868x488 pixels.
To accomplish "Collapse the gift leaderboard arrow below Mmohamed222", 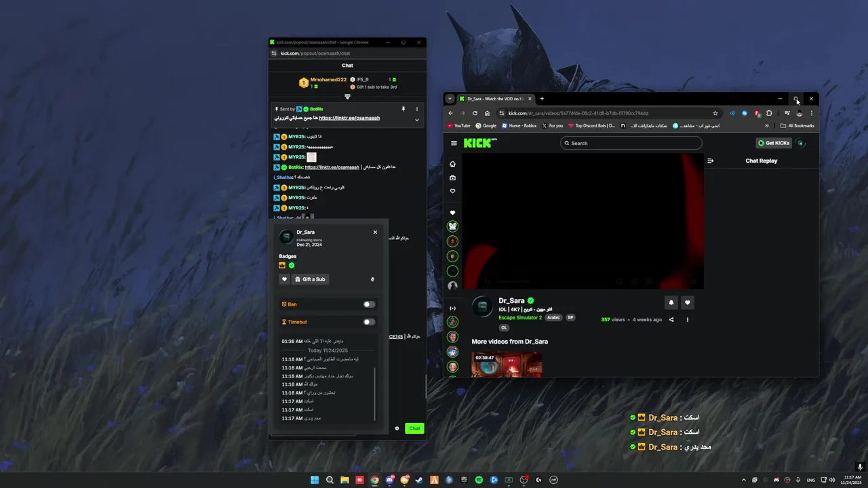I will pyautogui.click(x=347, y=97).
